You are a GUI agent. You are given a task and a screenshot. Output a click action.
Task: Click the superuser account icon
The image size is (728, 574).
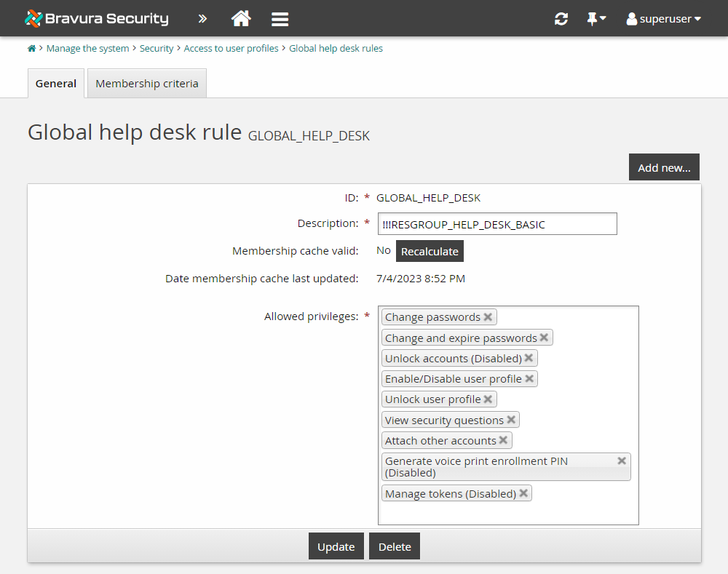(x=630, y=19)
